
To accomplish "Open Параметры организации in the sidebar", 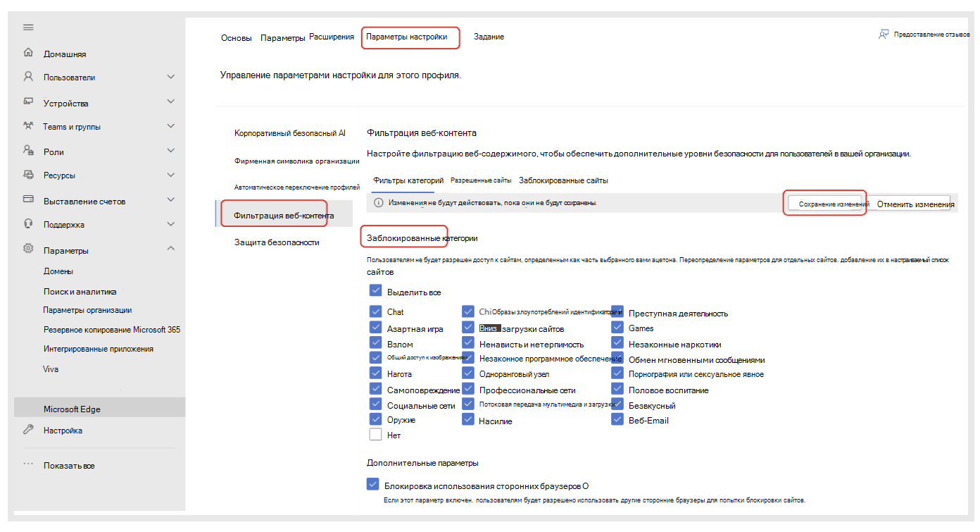I will click(87, 310).
